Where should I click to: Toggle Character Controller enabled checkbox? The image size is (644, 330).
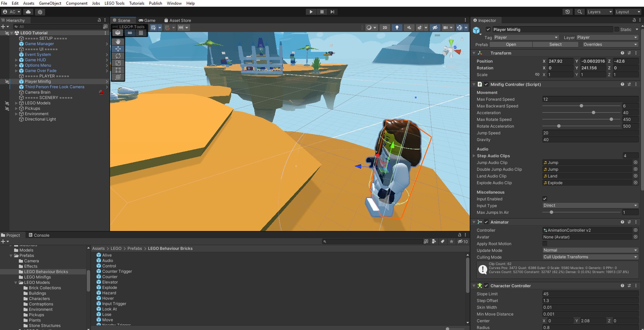[486, 286]
